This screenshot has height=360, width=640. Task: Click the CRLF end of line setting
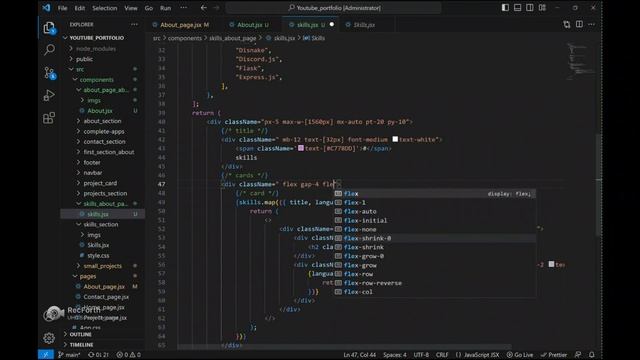click(442, 355)
